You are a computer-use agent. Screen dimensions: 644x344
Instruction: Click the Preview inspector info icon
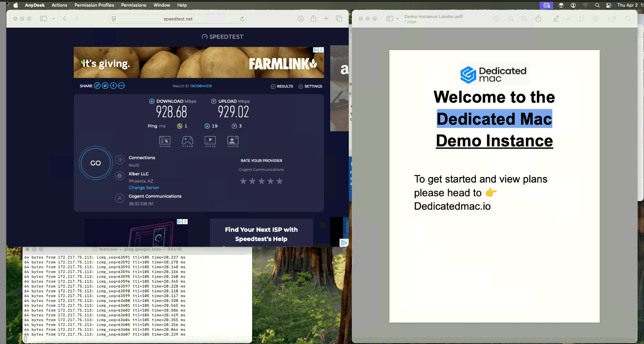[x=496, y=19]
